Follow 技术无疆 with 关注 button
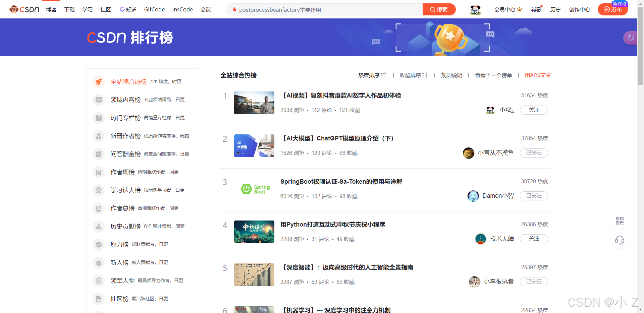 pos(534,239)
